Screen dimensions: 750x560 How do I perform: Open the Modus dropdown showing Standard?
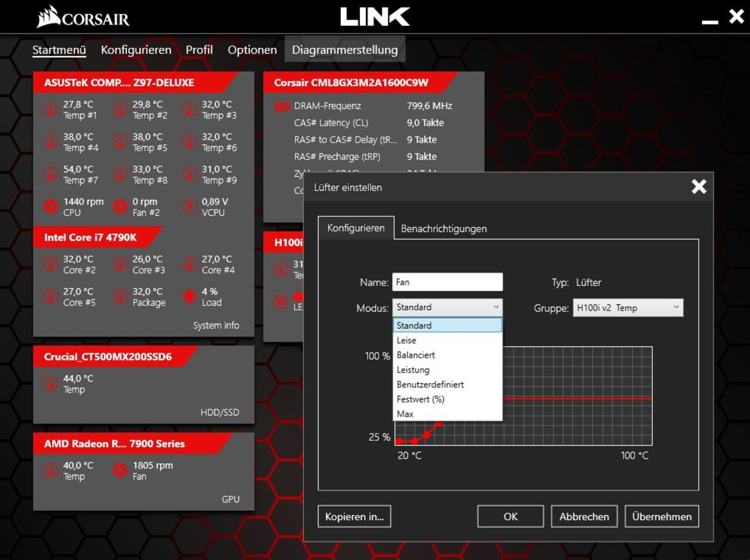447,308
